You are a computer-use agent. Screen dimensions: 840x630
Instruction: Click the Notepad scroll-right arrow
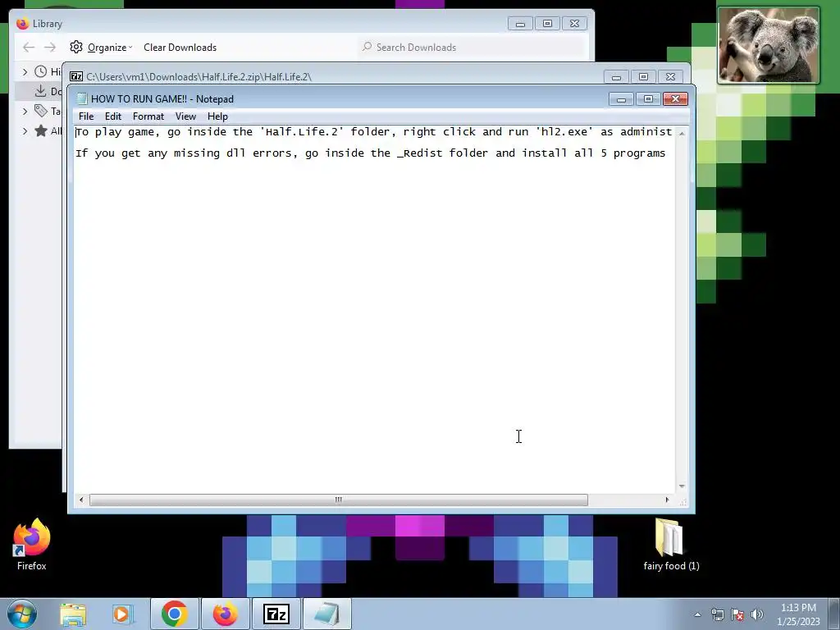click(667, 500)
